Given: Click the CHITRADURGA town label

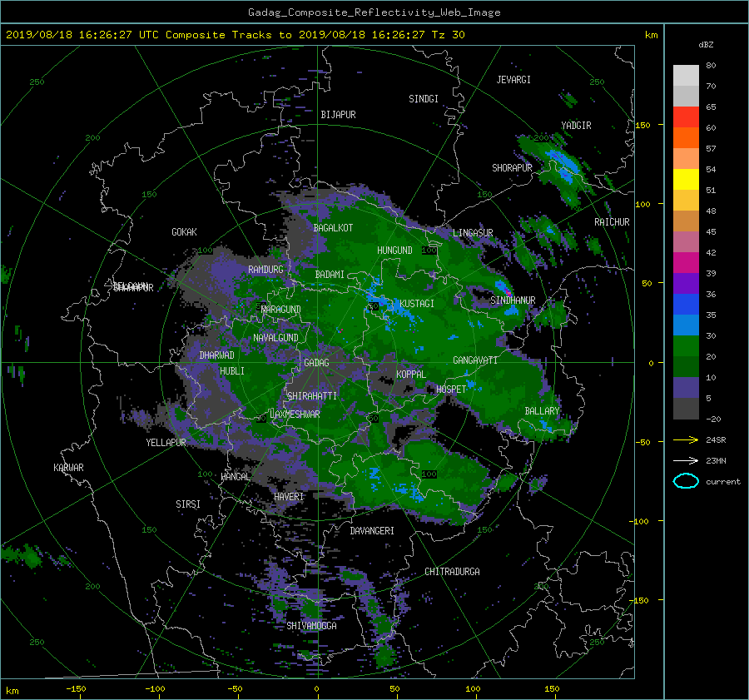Looking at the screenshot, I should [x=452, y=572].
